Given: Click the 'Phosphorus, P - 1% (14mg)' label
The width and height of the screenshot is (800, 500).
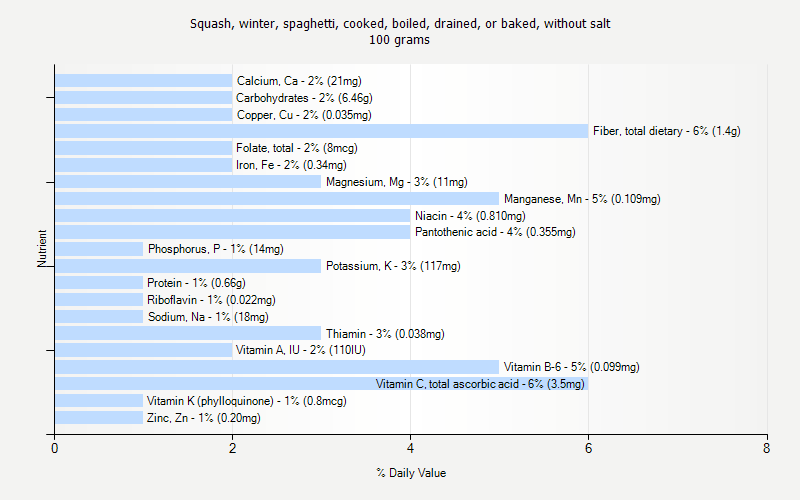Looking at the screenshot, I should point(216,249).
